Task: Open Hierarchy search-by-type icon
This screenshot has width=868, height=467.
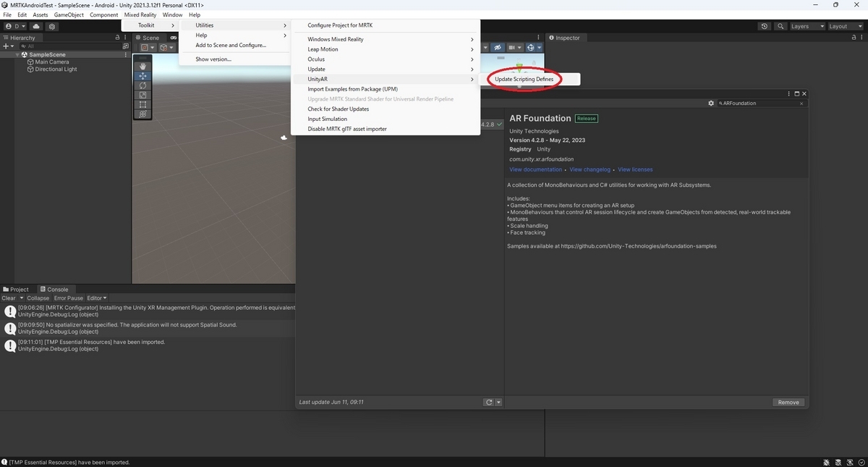Action: pos(125,46)
